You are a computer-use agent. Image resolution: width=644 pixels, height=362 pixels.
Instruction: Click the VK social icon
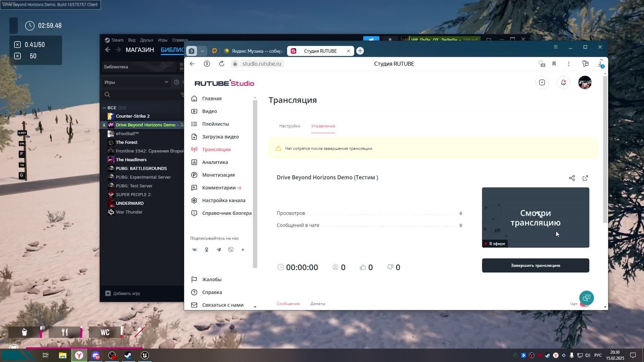click(195, 250)
